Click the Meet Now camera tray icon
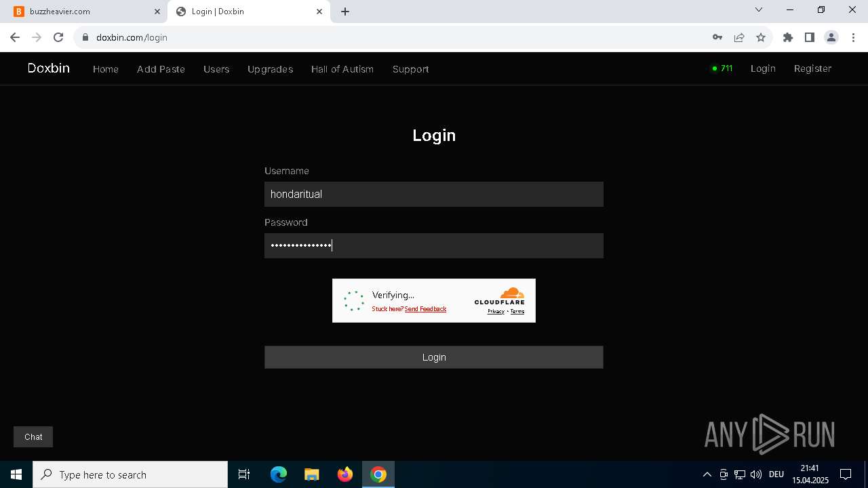Image resolution: width=868 pixels, height=488 pixels. pos(724,474)
